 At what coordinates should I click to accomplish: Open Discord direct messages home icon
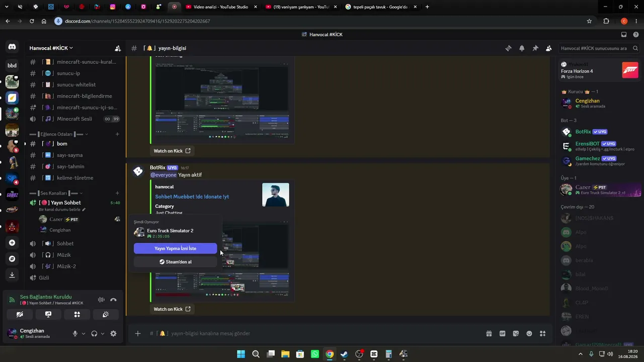tap(12, 47)
